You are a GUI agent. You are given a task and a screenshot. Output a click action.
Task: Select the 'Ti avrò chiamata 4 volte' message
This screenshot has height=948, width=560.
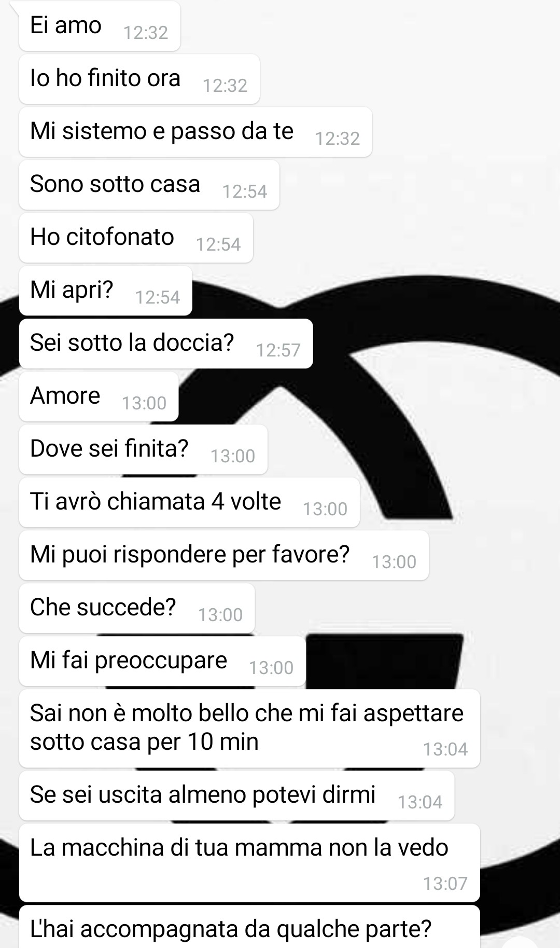click(x=189, y=502)
